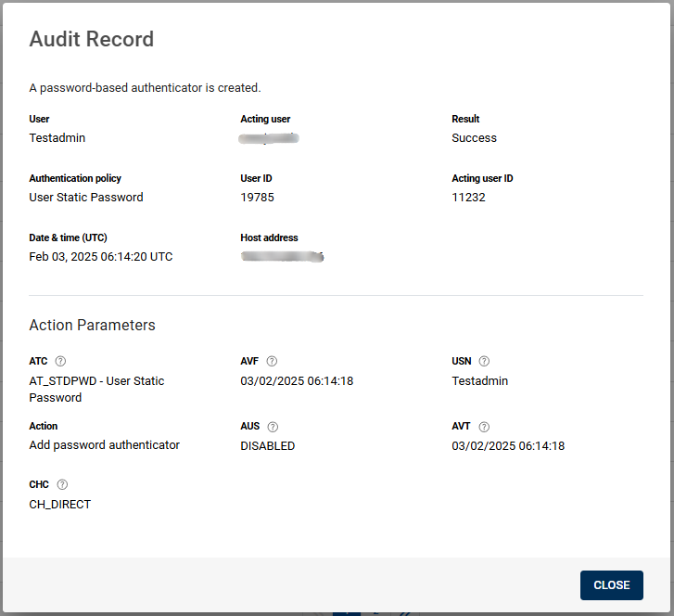This screenshot has height=616, width=674.
Task: Click the blurred Acting user name
Action: [x=269, y=138]
